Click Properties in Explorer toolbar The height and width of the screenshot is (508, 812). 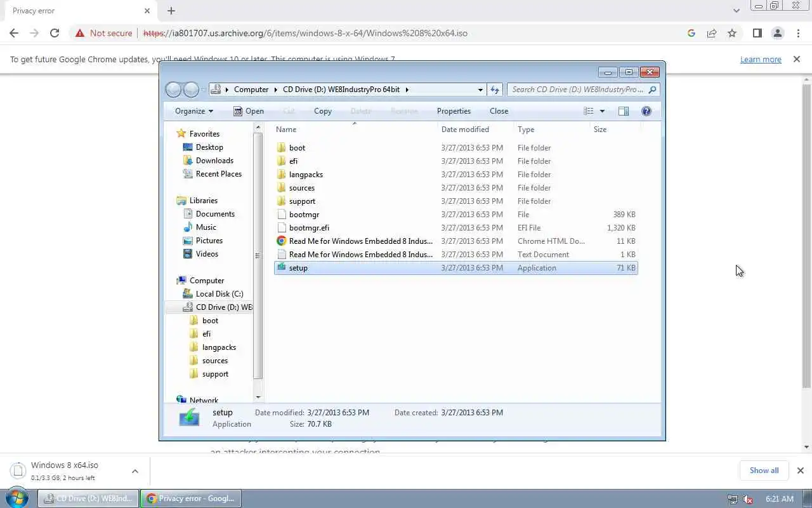(454, 111)
